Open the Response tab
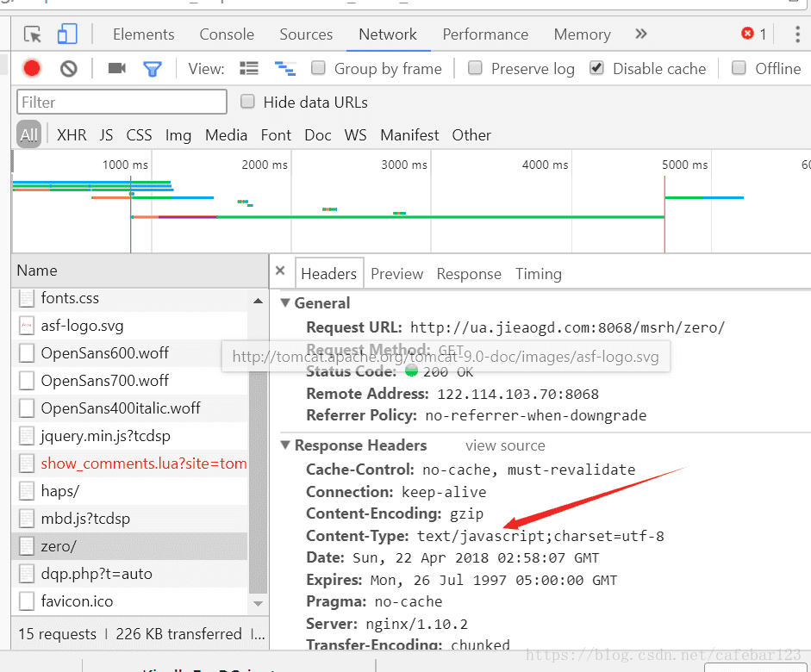This screenshot has width=811, height=672. 469,273
